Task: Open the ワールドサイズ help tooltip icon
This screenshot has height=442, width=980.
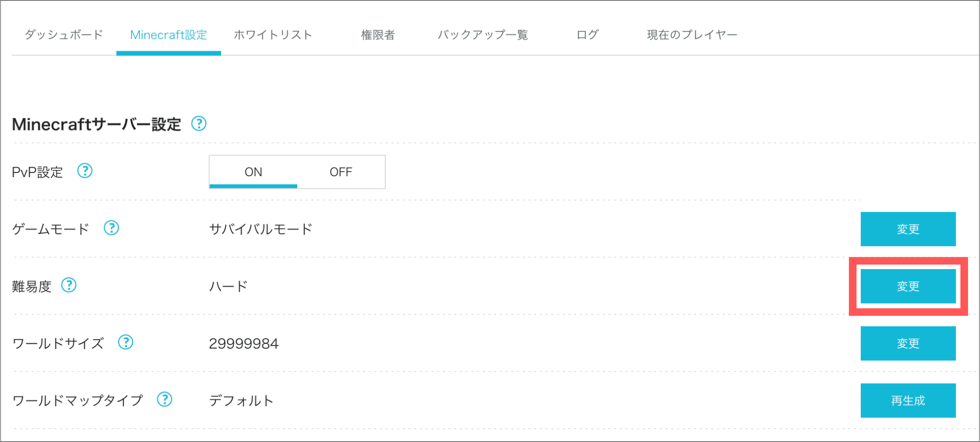Action: pos(126,342)
